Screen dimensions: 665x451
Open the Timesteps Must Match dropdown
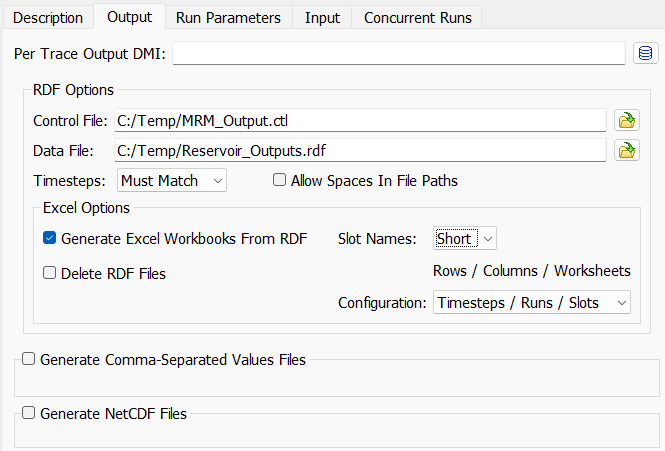click(x=172, y=181)
